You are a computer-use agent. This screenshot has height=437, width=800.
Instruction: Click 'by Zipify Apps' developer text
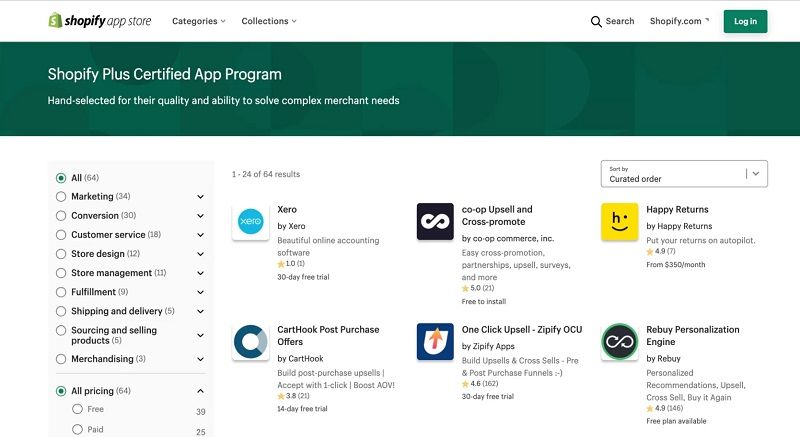click(488, 346)
